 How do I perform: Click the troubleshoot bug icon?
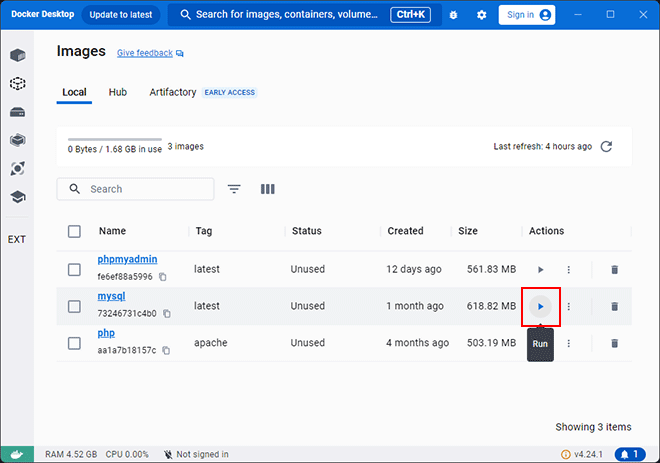click(453, 15)
